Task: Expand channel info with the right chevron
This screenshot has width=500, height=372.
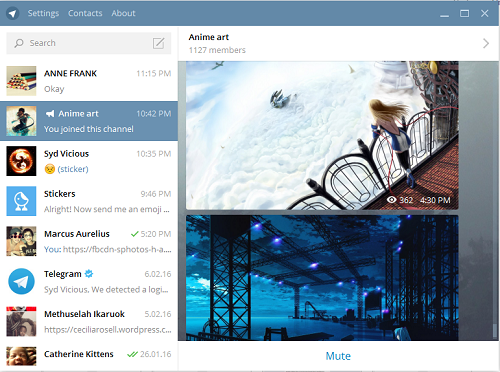Action: coord(486,43)
